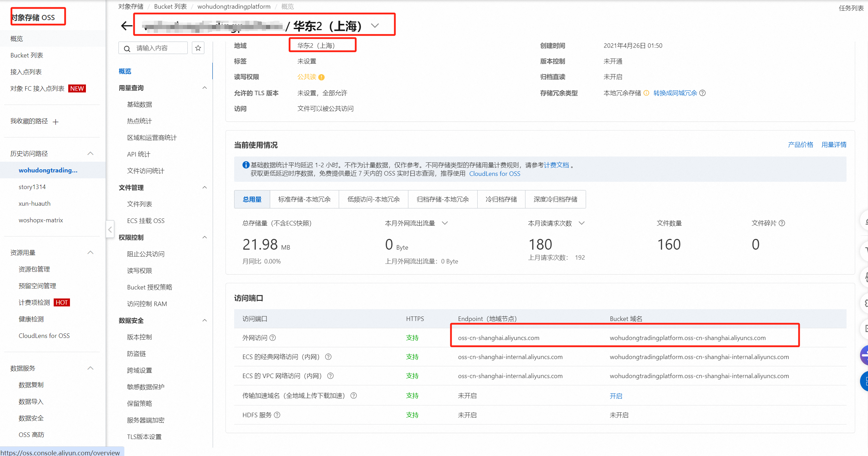
Task: Collapse the sidebar using the left chevron handle
Action: 110,229
